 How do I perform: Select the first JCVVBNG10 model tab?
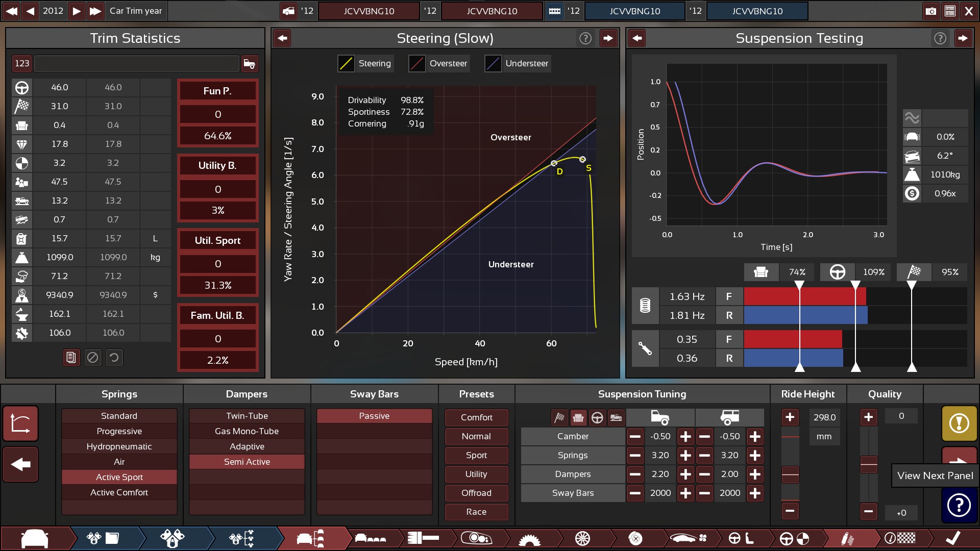(369, 11)
